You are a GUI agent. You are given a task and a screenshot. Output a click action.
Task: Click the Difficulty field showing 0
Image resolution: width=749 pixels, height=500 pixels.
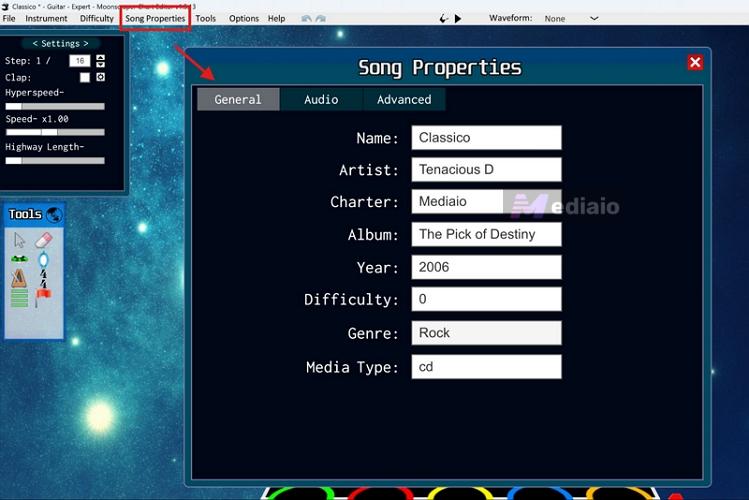pyautogui.click(x=486, y=299)
